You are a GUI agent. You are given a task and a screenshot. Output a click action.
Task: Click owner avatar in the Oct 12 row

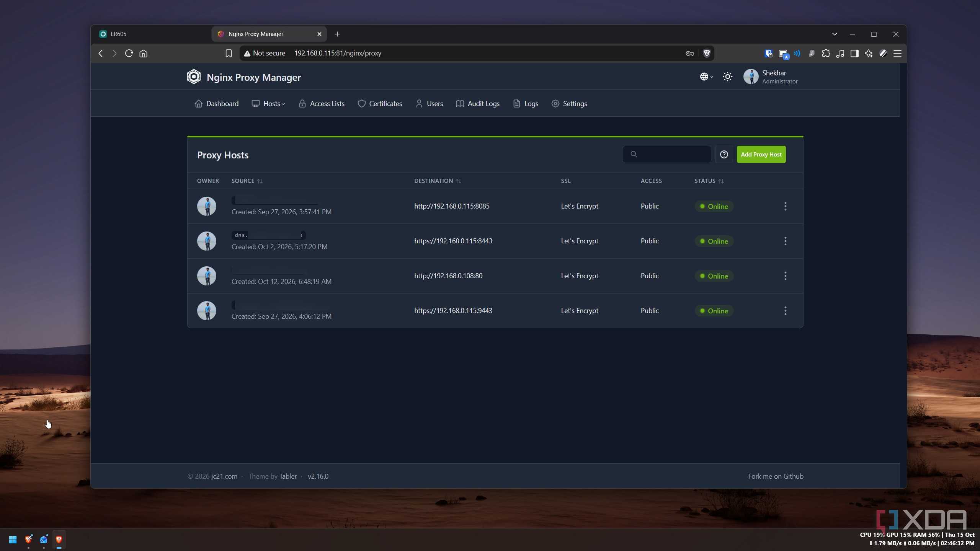[x=207, y=276]
